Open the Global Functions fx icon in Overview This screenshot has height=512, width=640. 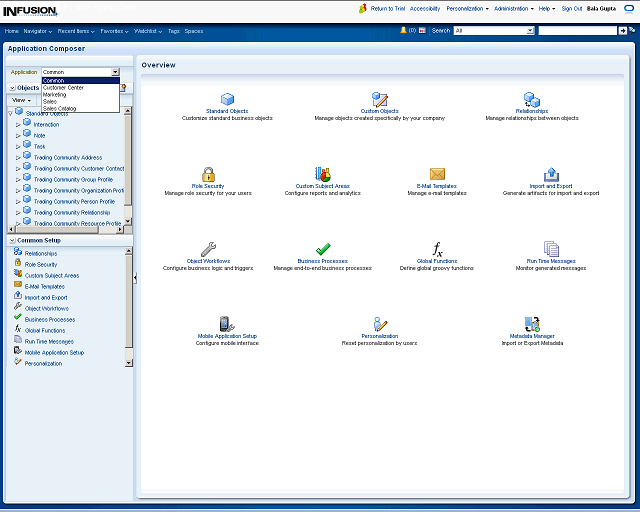[x=437, y=249]
